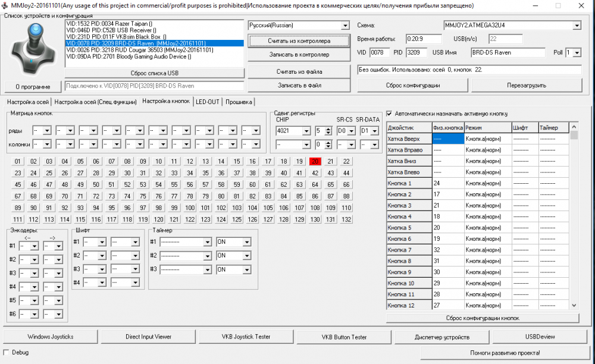Switch to the Настройка осей tab

click(x=27, y=102)
